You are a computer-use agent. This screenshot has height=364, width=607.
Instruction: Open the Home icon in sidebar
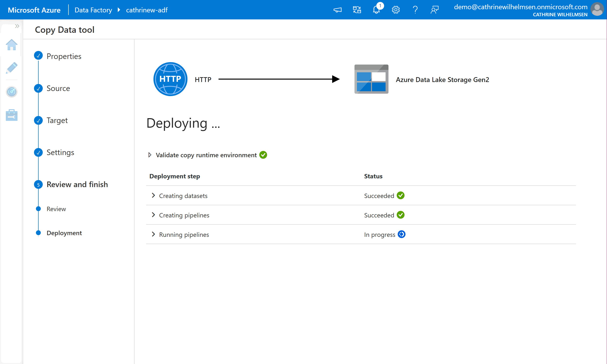[11, 45]
